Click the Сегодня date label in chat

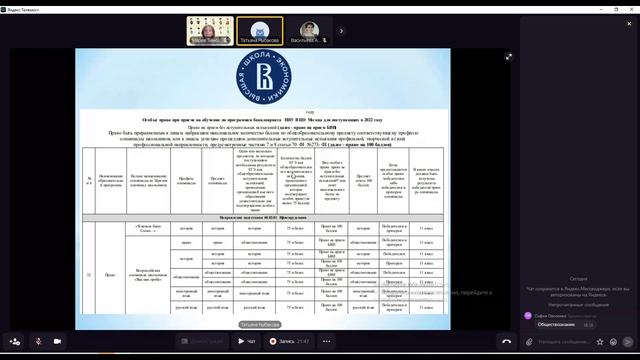click(x=578, y=279)
